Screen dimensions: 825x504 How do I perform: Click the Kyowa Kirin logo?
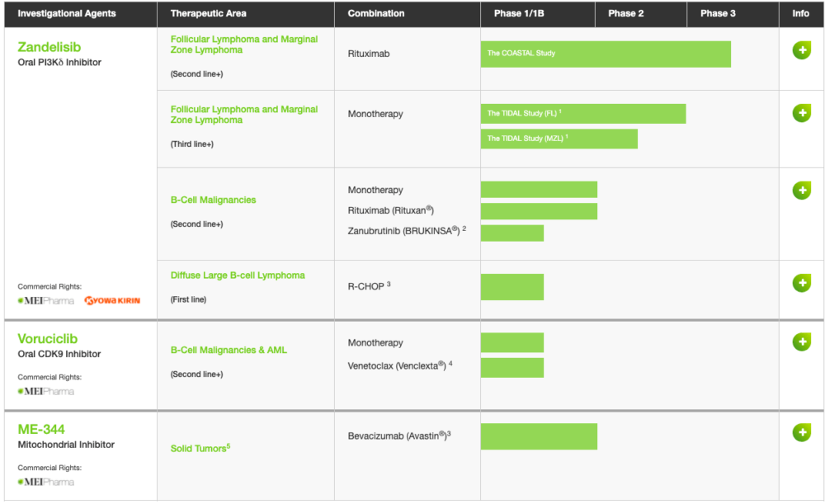click(112, 301)
